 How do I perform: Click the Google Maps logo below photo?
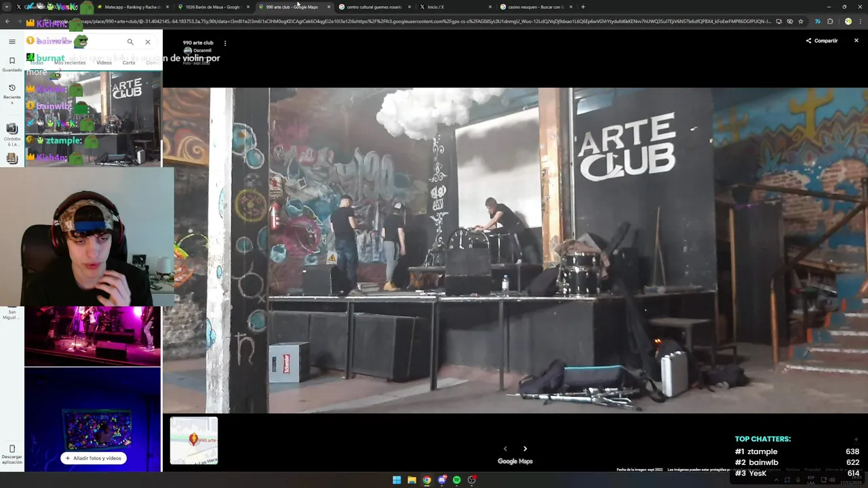click(x=515, y=462)
